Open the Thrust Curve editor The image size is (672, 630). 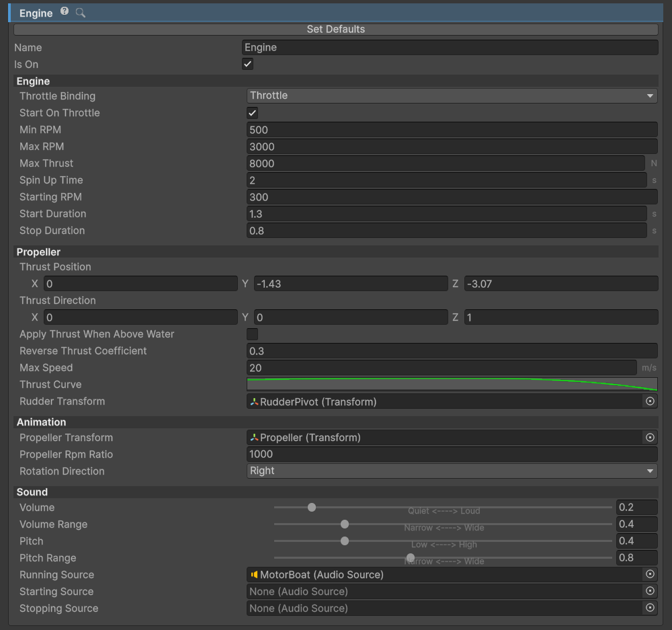coord(452,385)
